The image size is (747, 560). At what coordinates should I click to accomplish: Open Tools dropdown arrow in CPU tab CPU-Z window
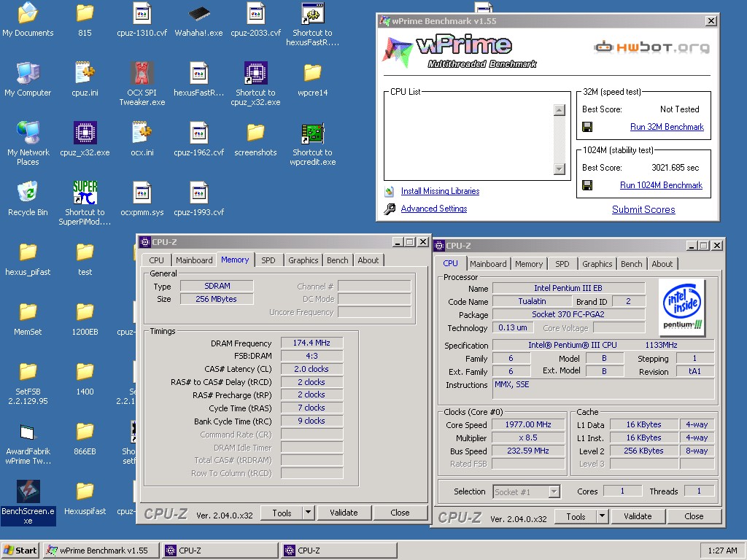[x=602, y=516]
